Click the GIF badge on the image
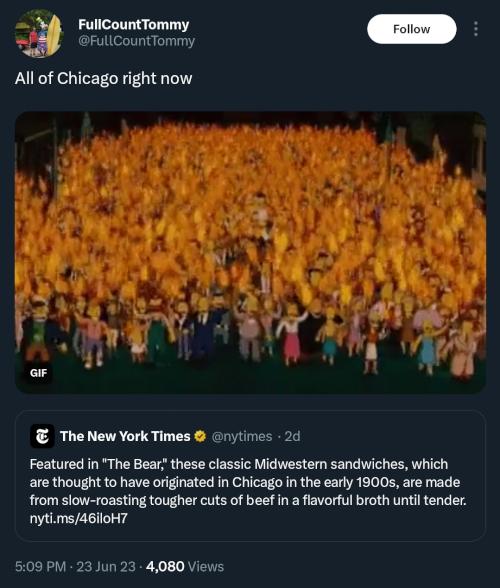Screen dimensions: 500x588 (38, 373)
